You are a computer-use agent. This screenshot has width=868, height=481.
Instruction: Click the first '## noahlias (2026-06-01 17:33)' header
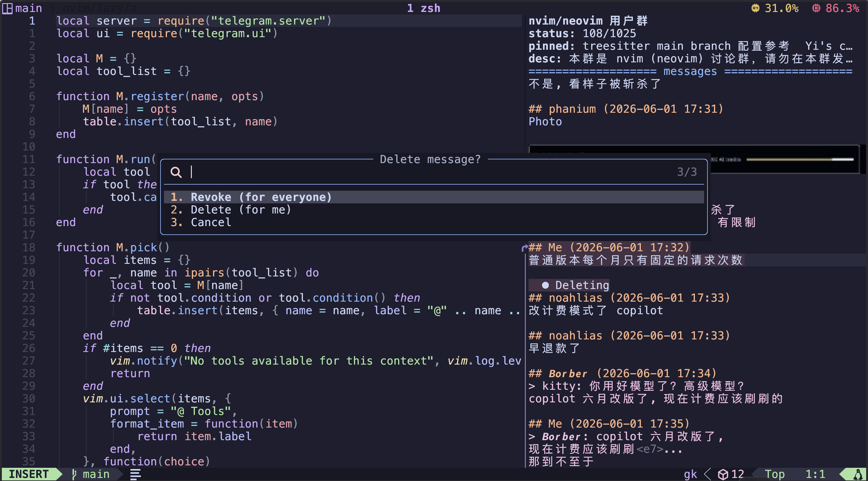coord(630,298)
